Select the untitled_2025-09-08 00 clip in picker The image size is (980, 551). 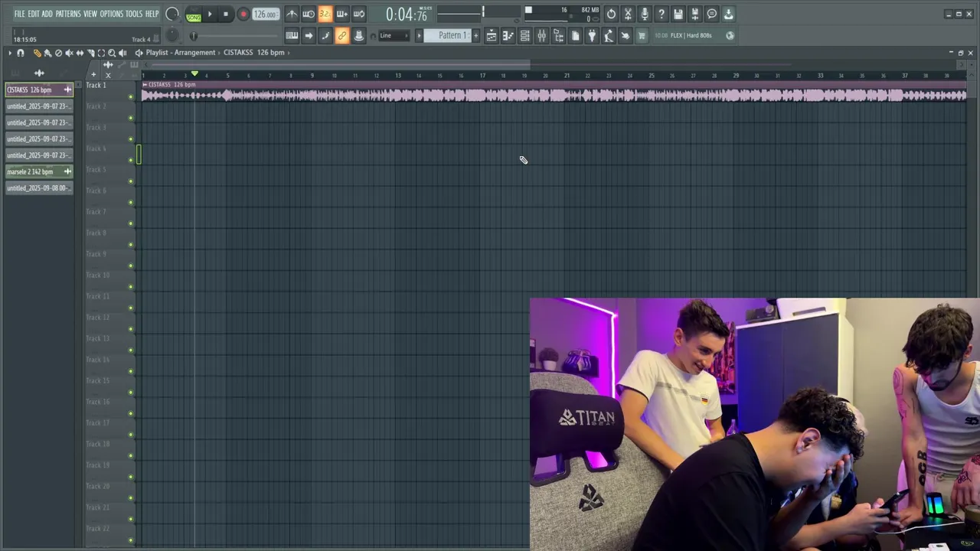(39, 188)
